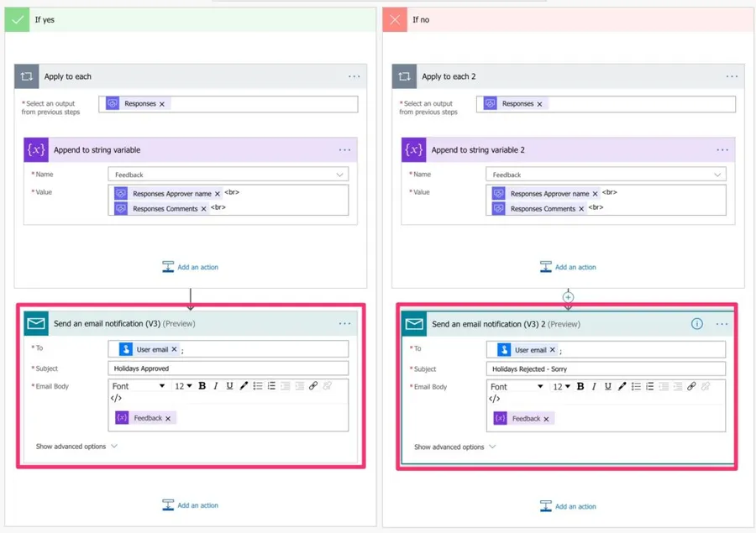
Task: Insert bulleted list in Holidays Approved email body
Action: pos(258,386)
